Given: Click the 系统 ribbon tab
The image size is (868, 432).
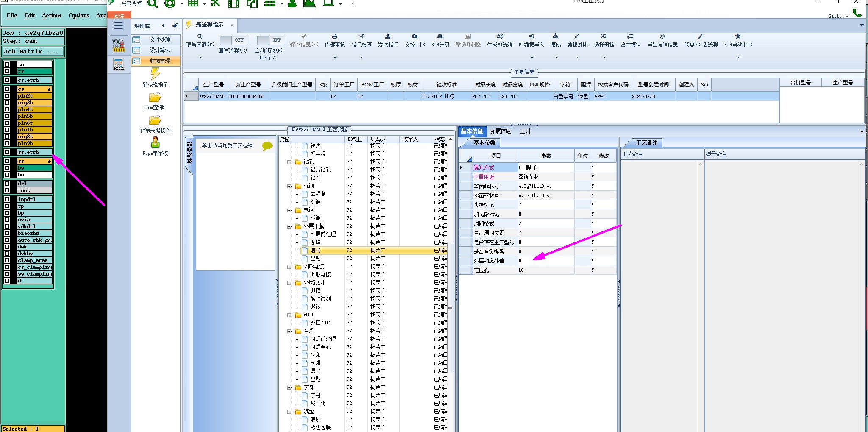Looking at the screenshot, I should click(119, 16).
